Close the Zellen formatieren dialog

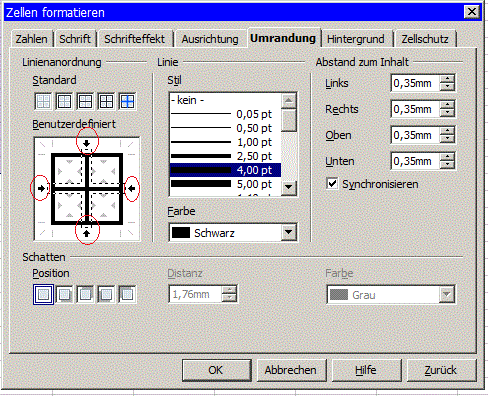pyautogui.click(x=472, y=12)
